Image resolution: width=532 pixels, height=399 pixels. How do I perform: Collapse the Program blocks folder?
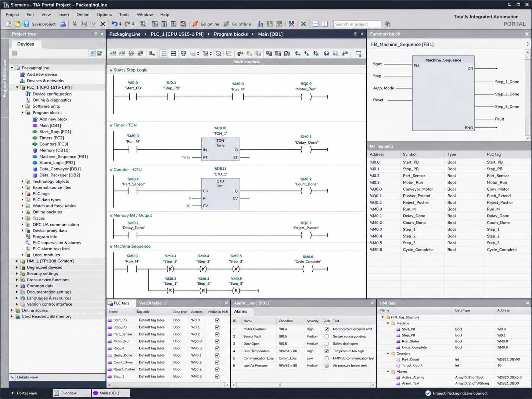(22, 113)
